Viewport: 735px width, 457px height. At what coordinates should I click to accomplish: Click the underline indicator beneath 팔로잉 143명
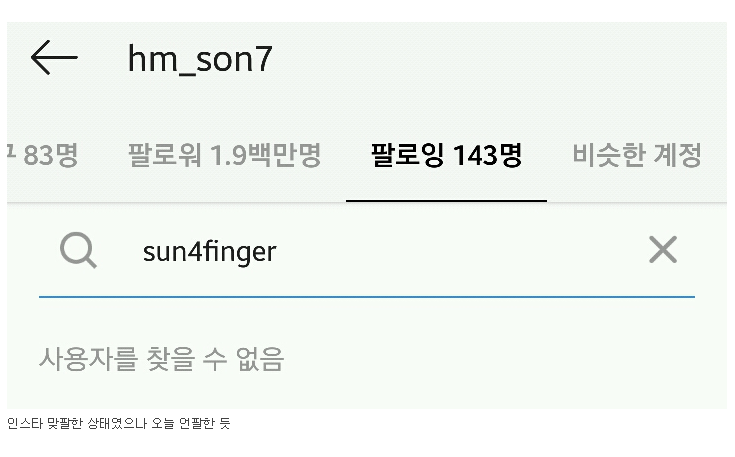coord(446,201)
